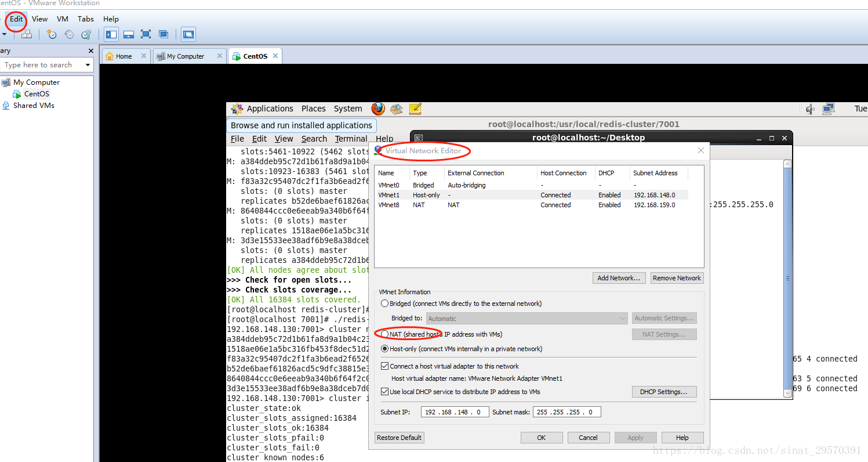Open the View menu in VMware
This screenshot has height=462, width=868.
click(40, 19)
